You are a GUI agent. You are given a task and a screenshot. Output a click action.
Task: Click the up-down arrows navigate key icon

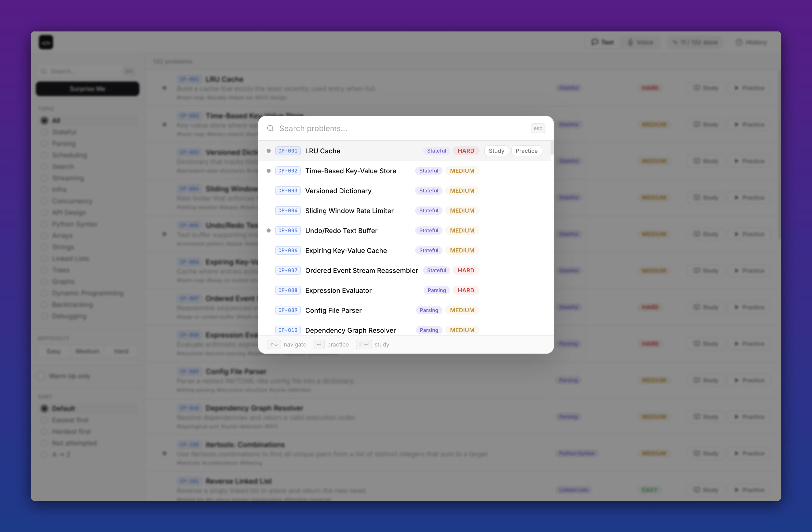click(274, 344)
